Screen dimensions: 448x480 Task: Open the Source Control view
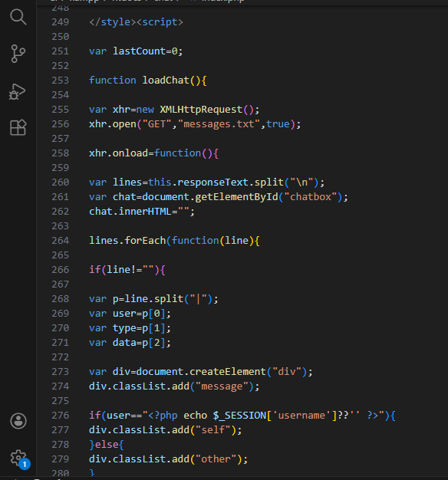click(x=18, y=54)
